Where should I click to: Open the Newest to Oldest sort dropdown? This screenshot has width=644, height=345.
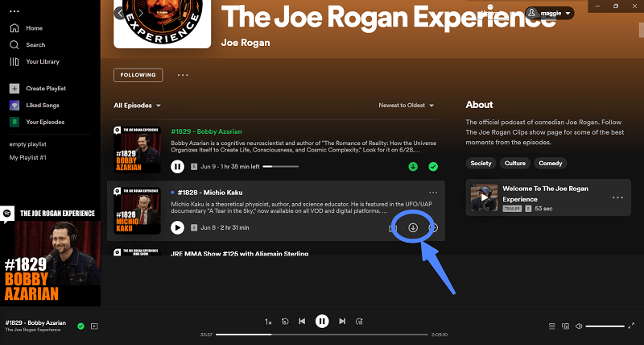pos(407,106)
